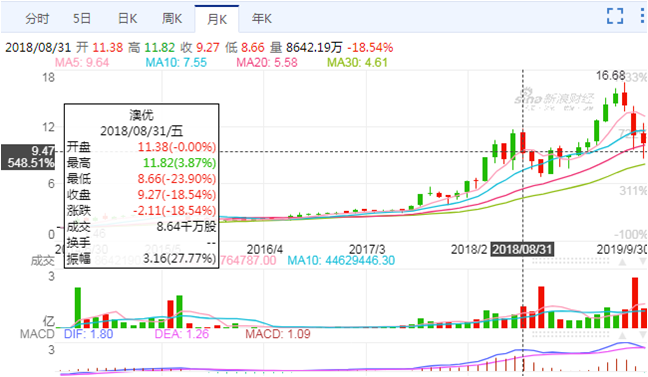
Task: Click the MA30 green indicator label
Action: 357,62
